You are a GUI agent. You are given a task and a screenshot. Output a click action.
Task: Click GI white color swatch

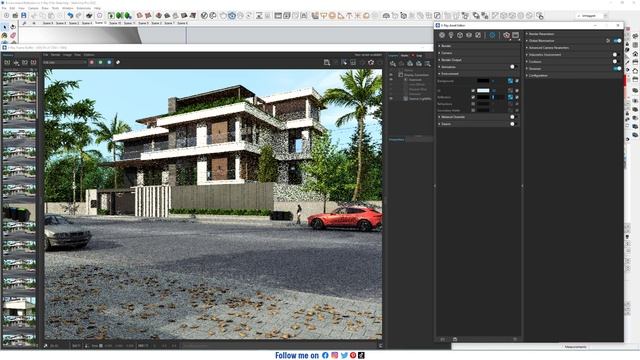(483, 91)
